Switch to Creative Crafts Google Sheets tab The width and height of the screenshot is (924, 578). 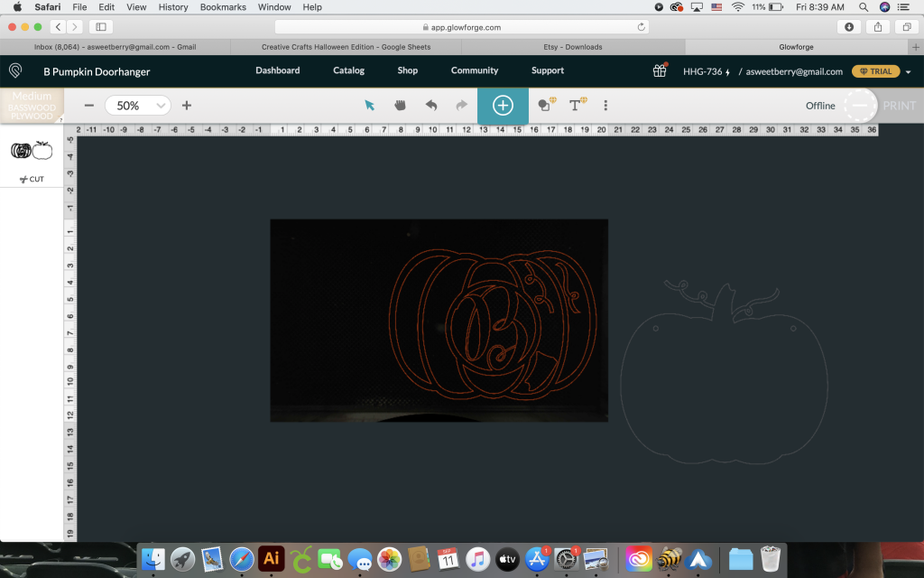(x=346, y=47)
